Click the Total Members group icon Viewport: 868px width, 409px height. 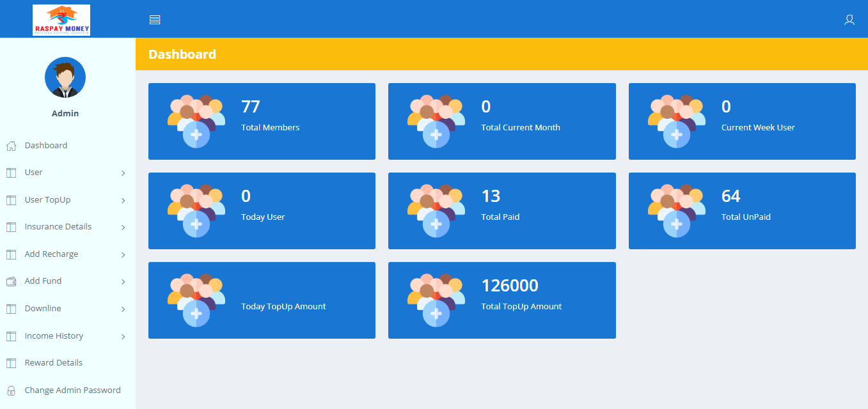click(x=196, y=121)
